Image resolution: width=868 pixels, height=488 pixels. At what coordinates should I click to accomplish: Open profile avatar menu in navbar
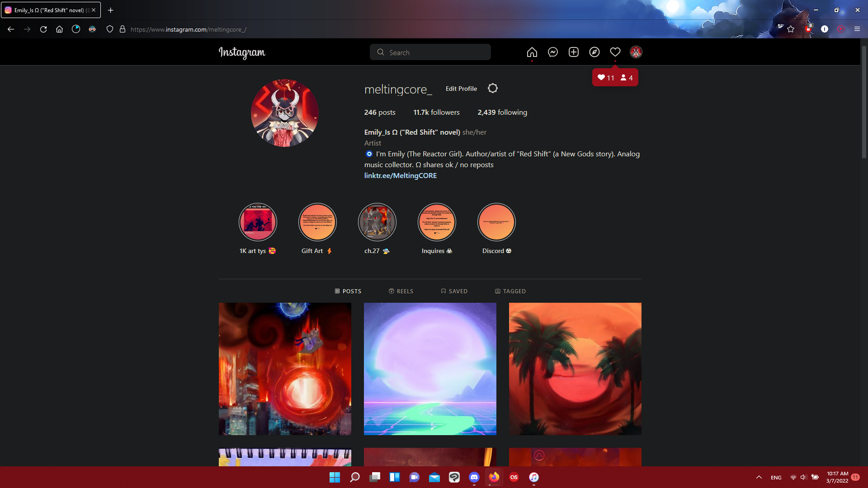tap(636, 52)
